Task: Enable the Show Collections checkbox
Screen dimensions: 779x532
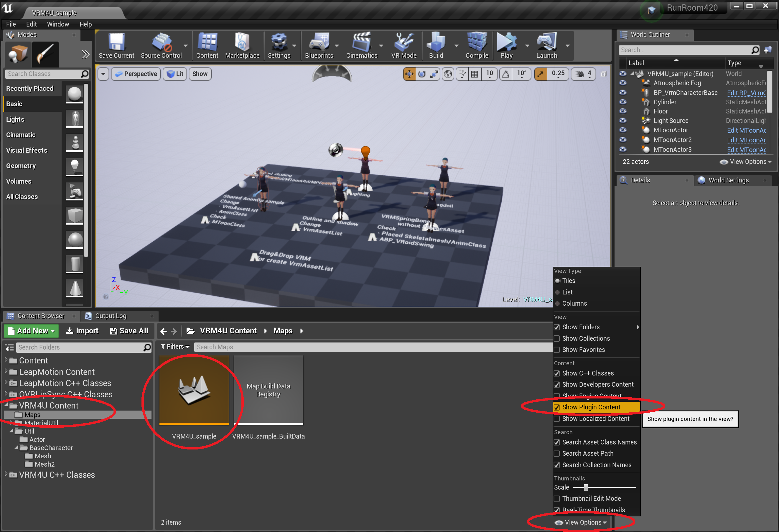Action: pos(557,339)
